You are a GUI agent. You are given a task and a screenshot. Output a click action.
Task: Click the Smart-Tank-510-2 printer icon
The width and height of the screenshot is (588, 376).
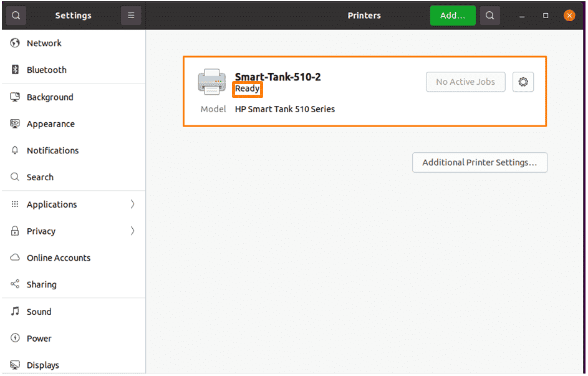[212, 82]
